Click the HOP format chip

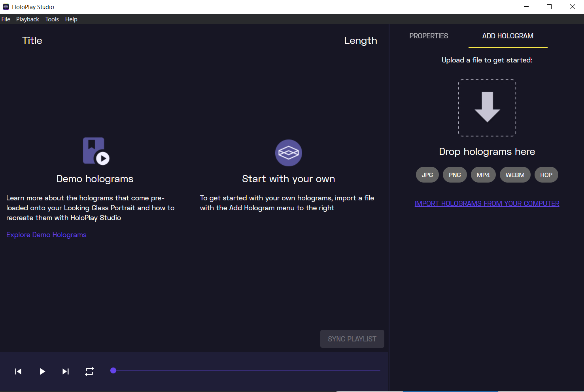point(546,175)
